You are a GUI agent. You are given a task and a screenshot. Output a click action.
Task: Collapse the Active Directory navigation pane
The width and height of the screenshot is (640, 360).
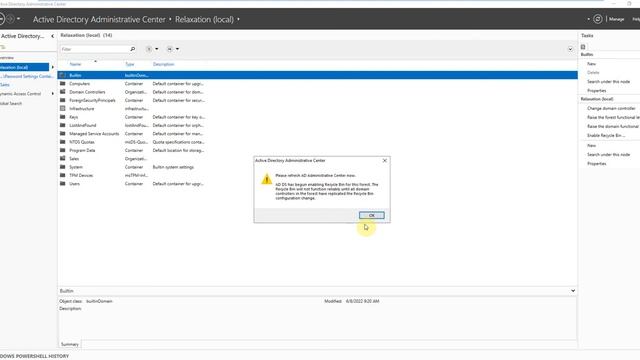click(52, 36)
